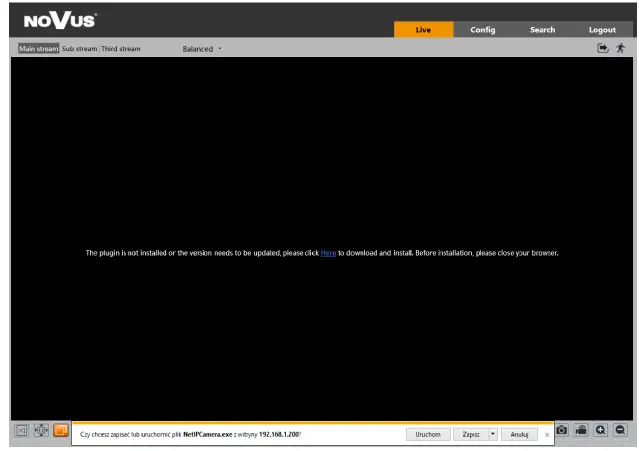This screenshot has width=639, height=451.
Task: Switch to Third stream
Action: (121, 48)
